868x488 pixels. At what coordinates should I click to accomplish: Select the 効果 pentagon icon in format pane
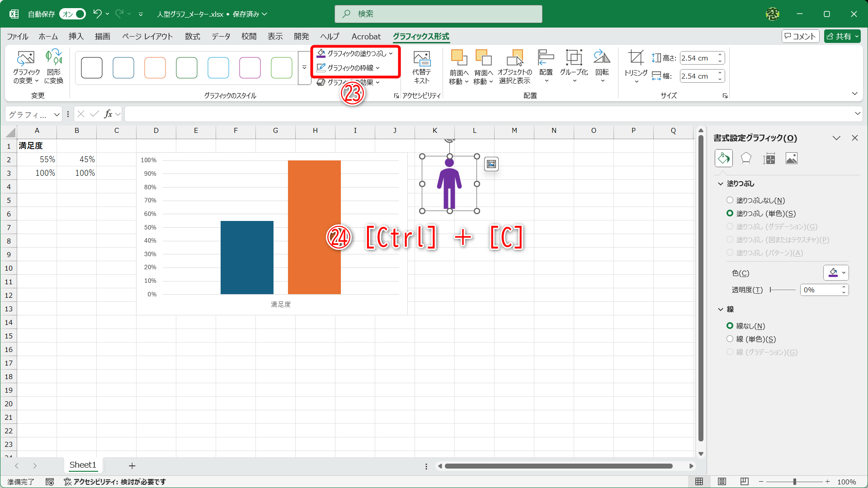click(x=746, y=159)
